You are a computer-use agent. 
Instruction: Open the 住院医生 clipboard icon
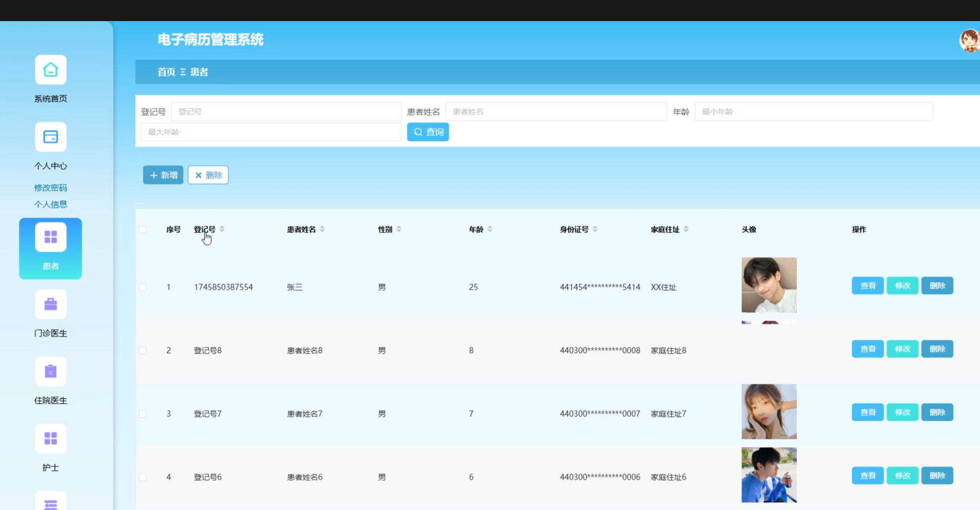(50, 371)
